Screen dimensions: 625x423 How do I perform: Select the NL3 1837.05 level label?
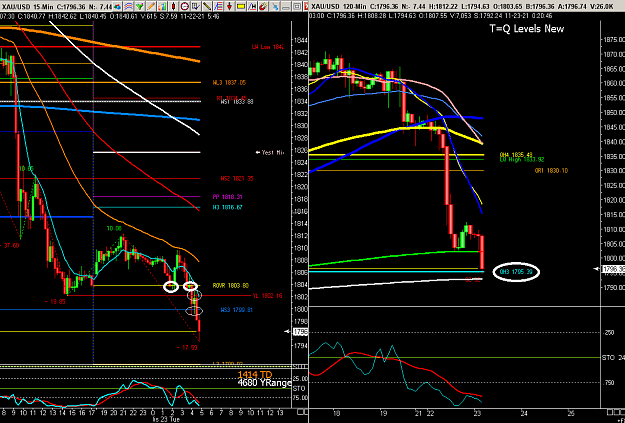[x=229, y=83]
